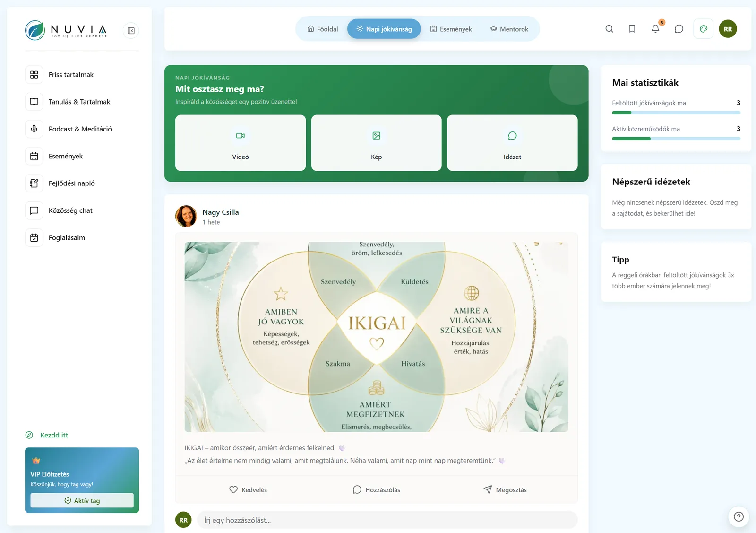Open the RR profile avatar menu
Image resolution: width=756 pixels, height=533 pixels.
728,29
